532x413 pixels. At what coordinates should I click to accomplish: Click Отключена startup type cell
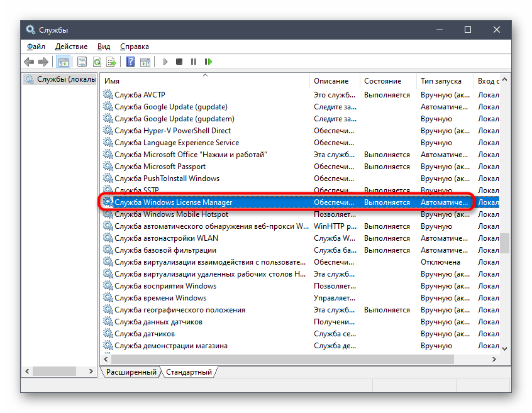pyautogui.click(x=440, y=262)
